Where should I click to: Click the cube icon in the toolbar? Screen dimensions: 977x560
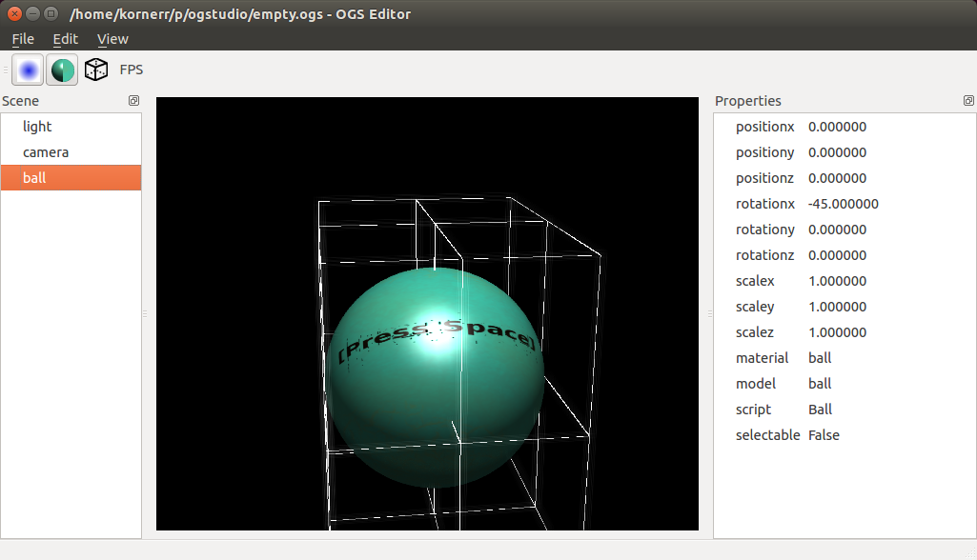[95, 69]
